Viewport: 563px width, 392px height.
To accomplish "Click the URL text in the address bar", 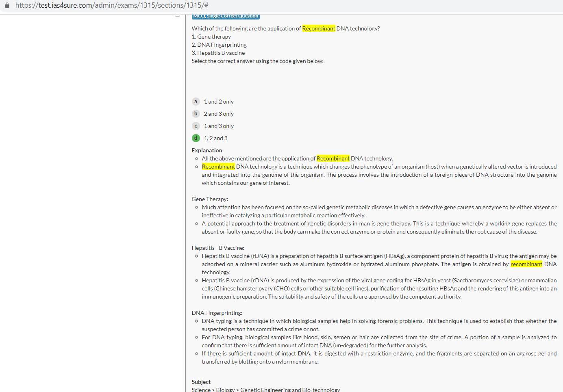I will [112, 5].
